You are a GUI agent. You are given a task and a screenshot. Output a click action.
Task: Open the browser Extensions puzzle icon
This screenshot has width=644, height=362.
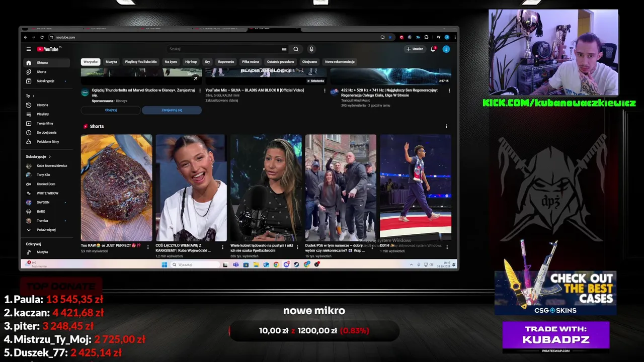pyautogui.click(x=426, y=37)
